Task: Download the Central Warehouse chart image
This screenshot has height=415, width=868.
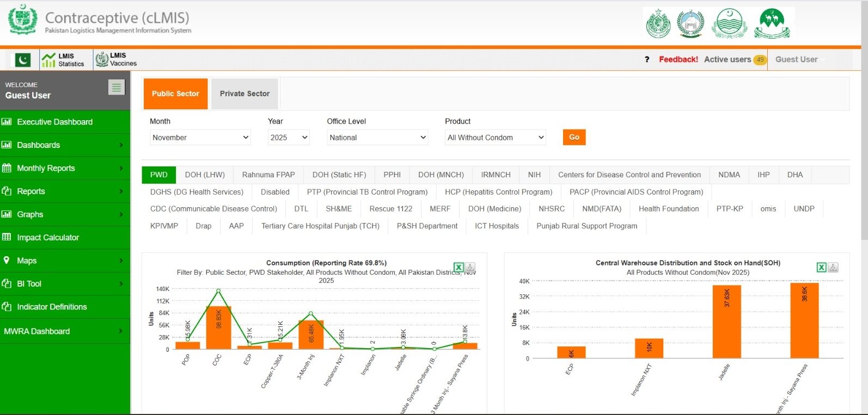Action: point(833,267)
